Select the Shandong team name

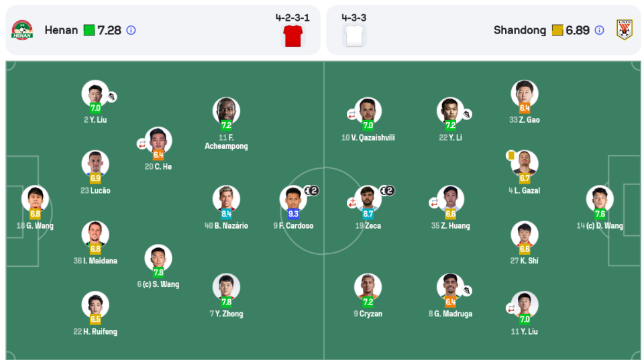519,30
